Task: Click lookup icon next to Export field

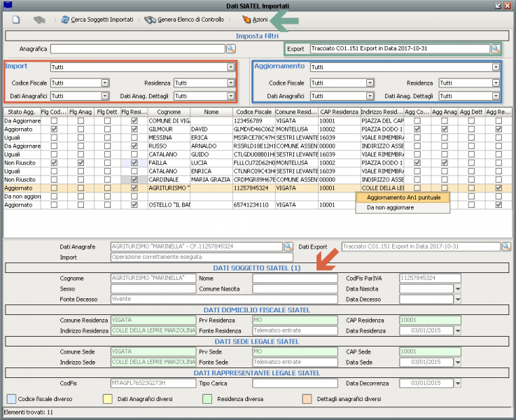Action: [x=496, y=49]
